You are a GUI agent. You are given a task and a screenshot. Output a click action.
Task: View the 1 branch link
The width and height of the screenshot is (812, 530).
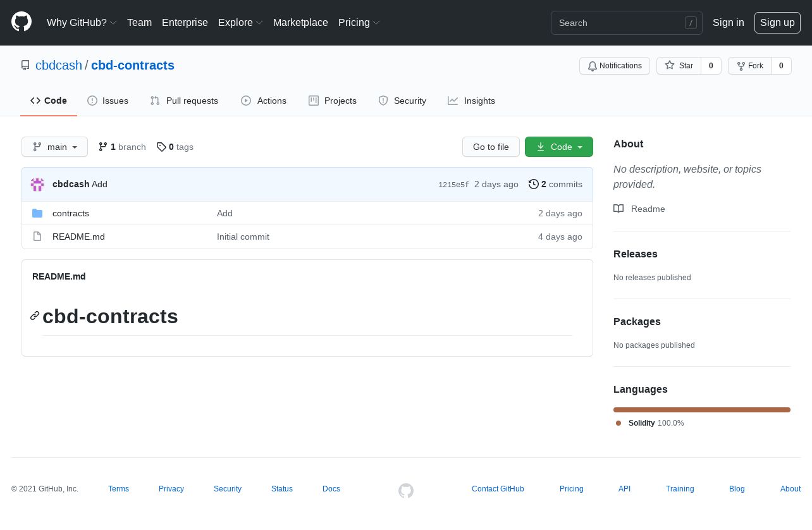122,147
